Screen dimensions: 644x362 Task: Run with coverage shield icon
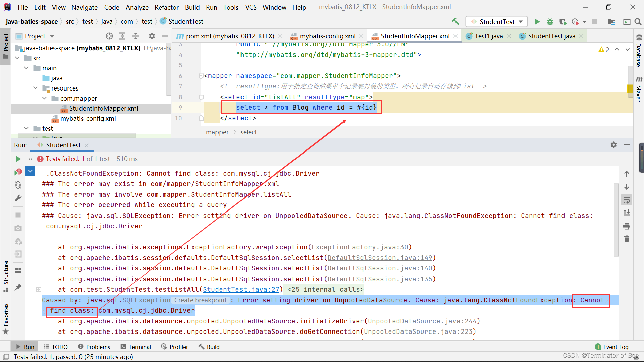563,22
